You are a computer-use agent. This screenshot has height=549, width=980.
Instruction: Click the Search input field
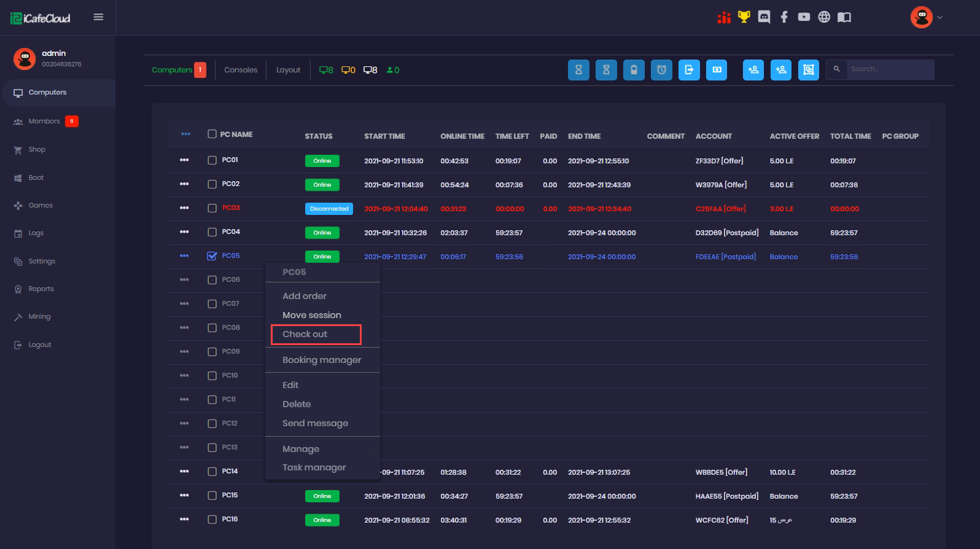tap(890, 69)
